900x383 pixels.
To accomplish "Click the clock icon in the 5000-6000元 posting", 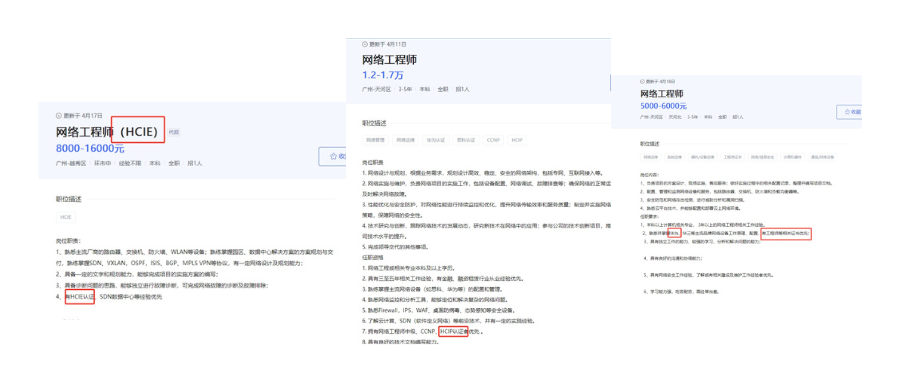I will pos(643,82).
